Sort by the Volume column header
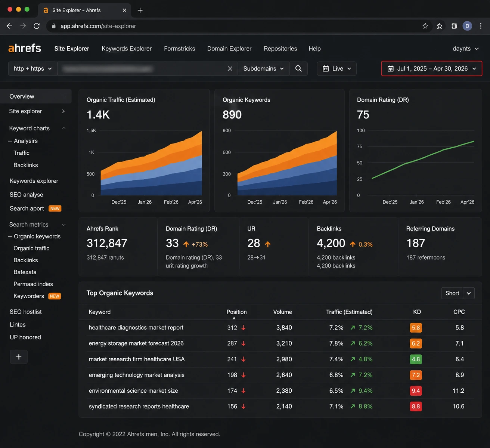 click(283, 312)
